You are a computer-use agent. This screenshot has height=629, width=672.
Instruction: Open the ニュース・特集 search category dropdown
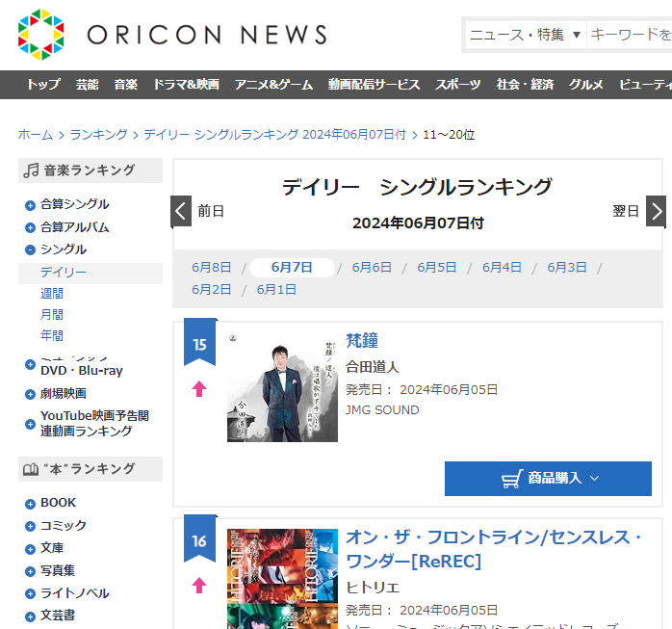pos(526,35)
